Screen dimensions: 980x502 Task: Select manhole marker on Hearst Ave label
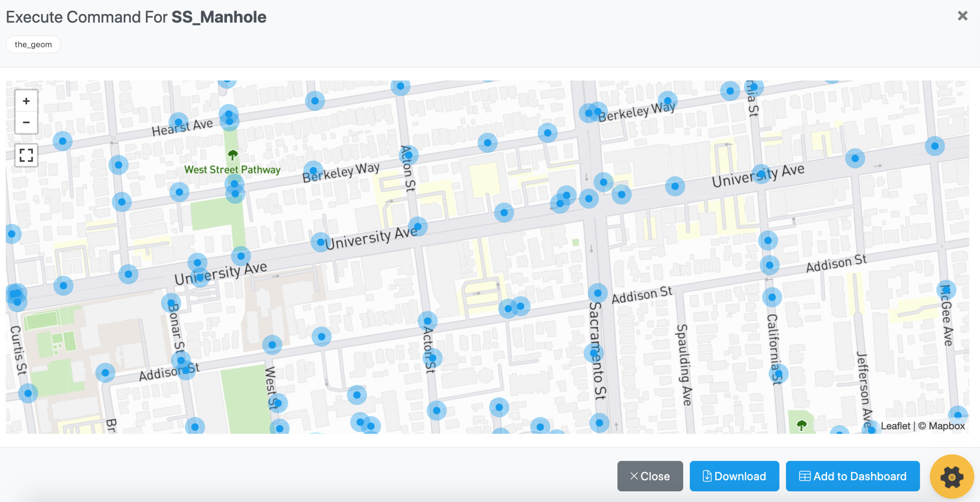(x=179, y=122)
